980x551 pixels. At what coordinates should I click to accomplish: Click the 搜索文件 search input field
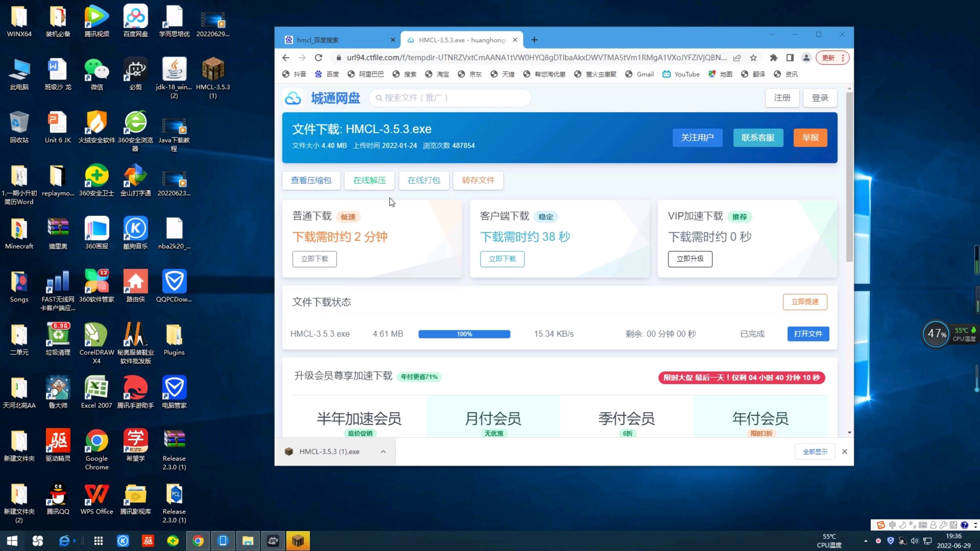click(x=449, y=98)
